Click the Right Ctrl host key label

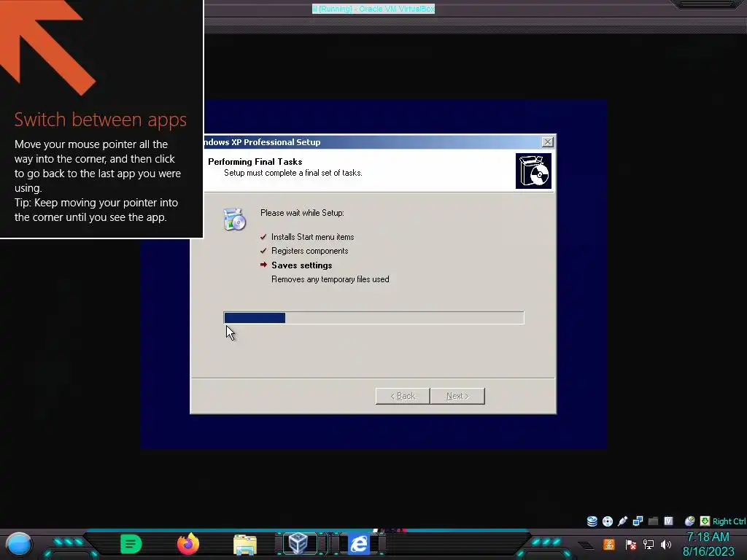(x=729, y=521)
